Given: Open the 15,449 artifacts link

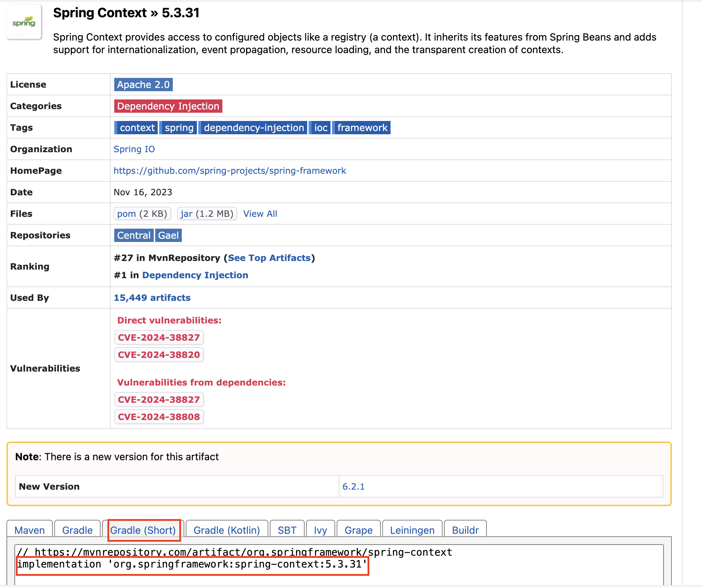Looking at the screenshot, I should pos(152,298).
